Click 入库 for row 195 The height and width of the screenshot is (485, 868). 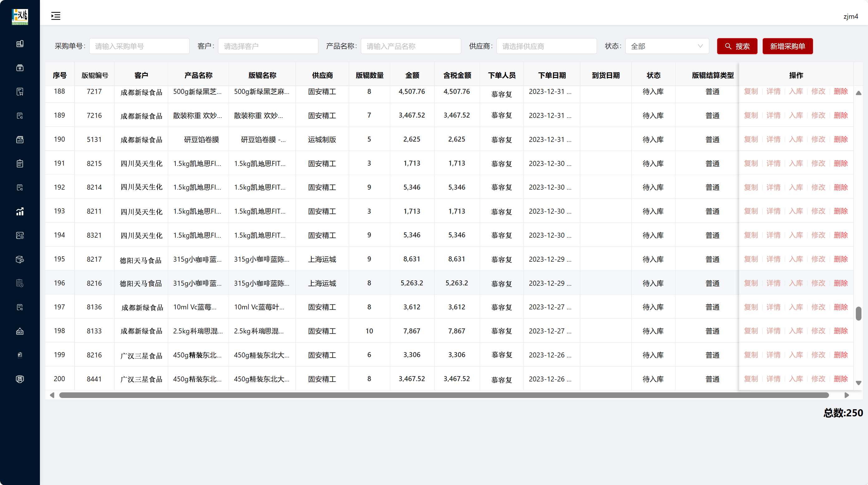click(796, 259)
